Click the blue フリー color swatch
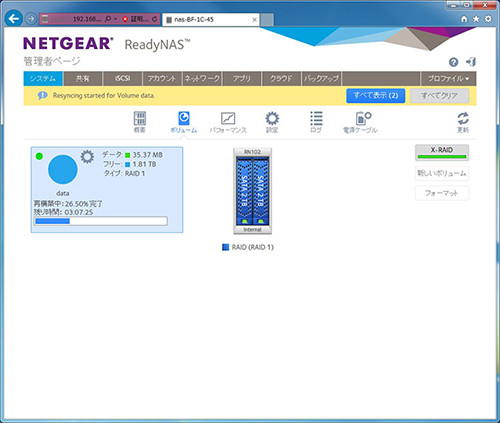The image size is (500, 423). tap(127, 164)
